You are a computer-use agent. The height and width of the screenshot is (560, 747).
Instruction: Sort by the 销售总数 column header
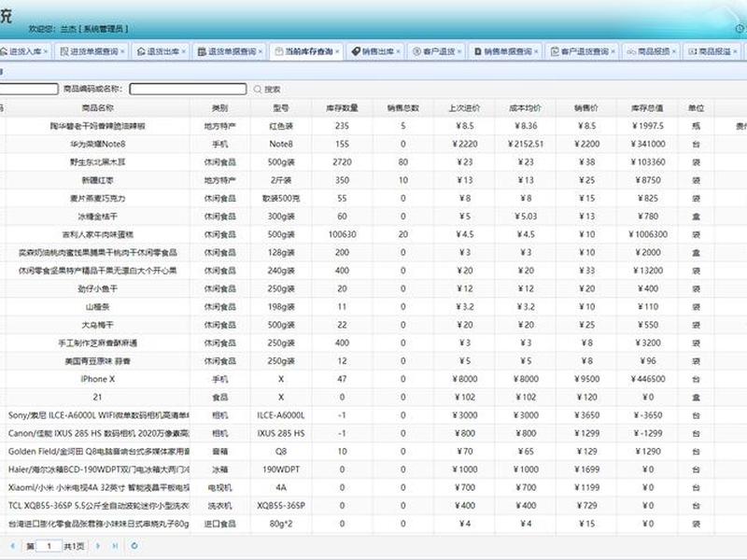(x=403, y=108)
